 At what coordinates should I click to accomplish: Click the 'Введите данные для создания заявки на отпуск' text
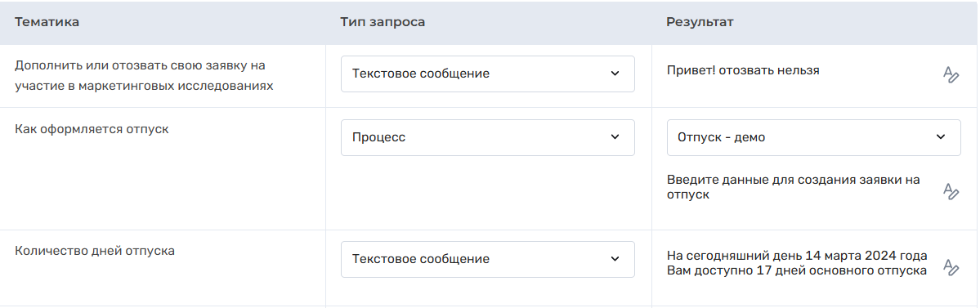pyautogui.click(x=793, y=187)
